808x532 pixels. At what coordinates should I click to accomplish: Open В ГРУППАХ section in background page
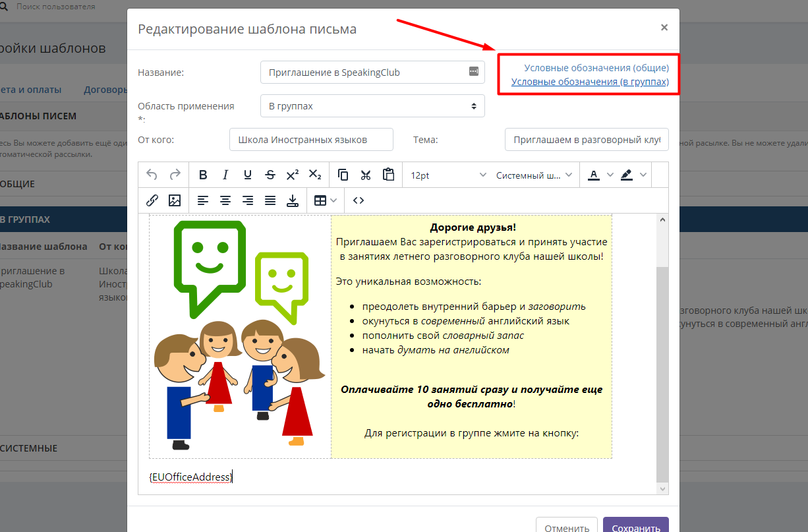[x=25, y=219]
